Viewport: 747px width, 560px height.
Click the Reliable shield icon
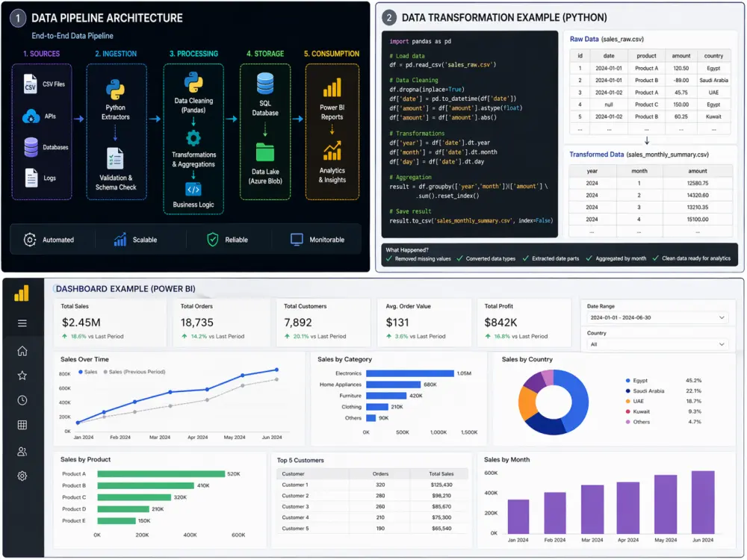(x=212, y=240)
